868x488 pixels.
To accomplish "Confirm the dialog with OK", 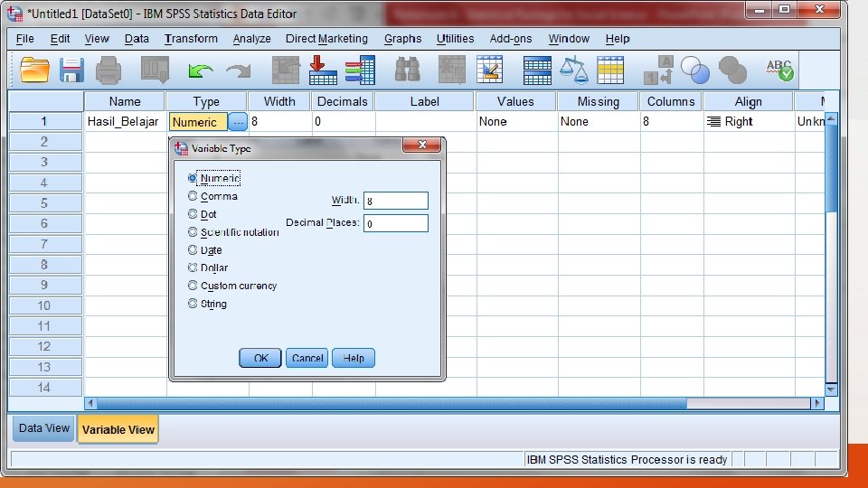I will point(260,358).
